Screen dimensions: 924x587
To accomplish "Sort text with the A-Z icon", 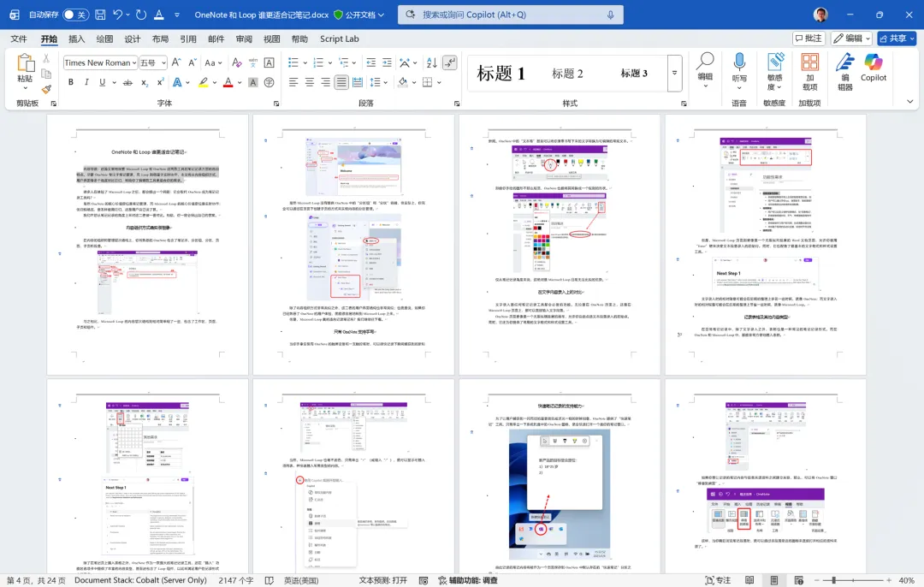I will (x=431, y=62).
